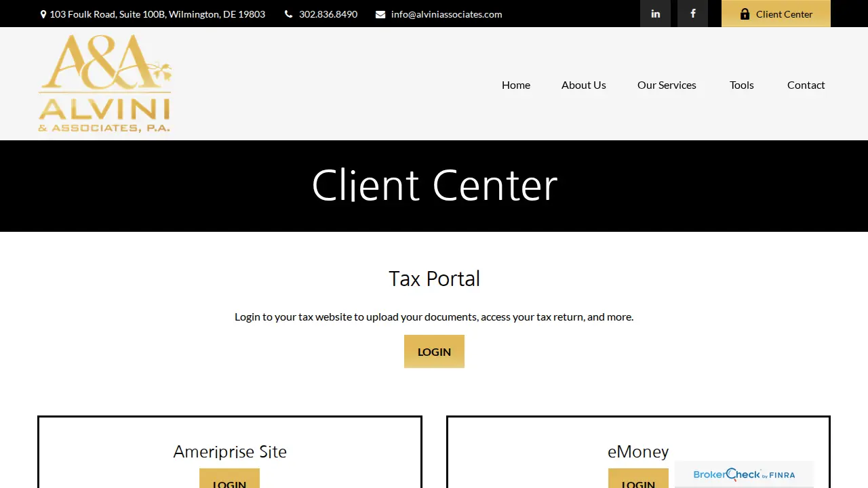
Task: Click the Ameriprise Site LOGIN button
Action: pos(229,479)
